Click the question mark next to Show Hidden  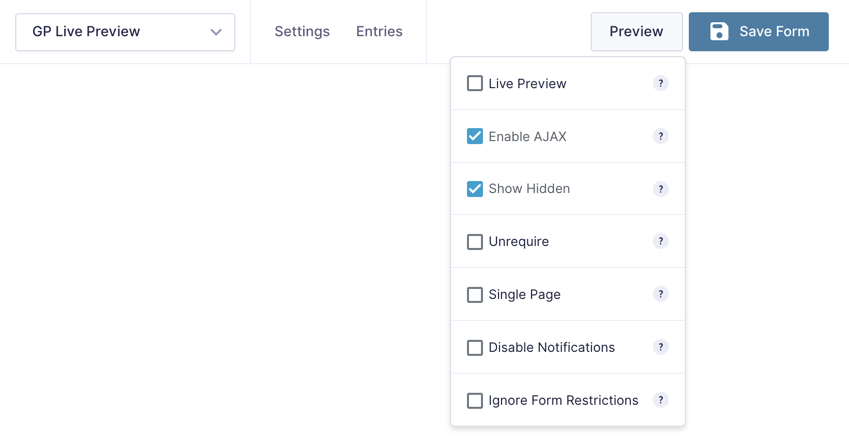pos(660,189)
